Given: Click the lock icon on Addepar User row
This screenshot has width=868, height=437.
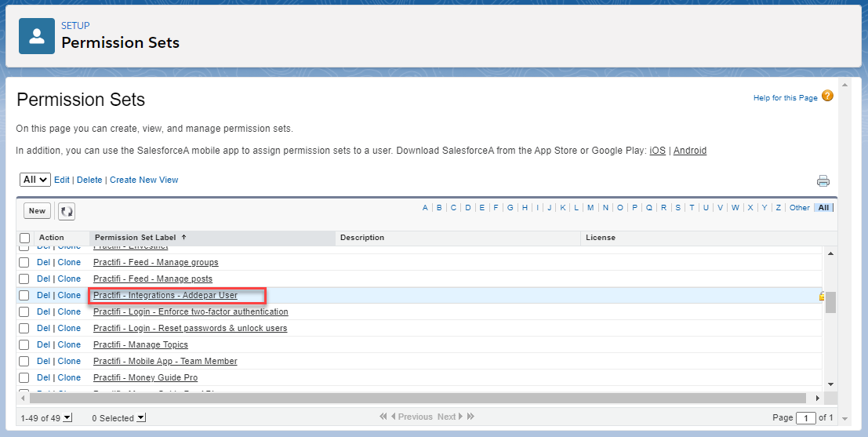Looking at the screenshot, I should pyautogui.click(x=822, y=296).
